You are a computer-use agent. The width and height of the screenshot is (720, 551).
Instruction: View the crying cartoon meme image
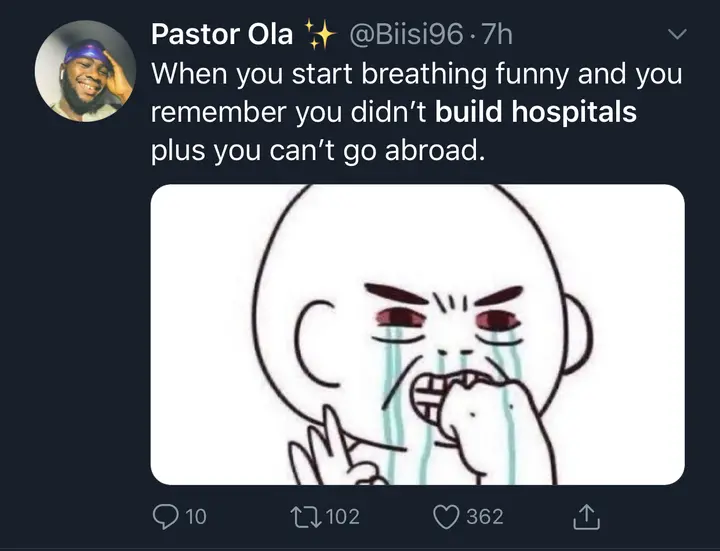417,334
